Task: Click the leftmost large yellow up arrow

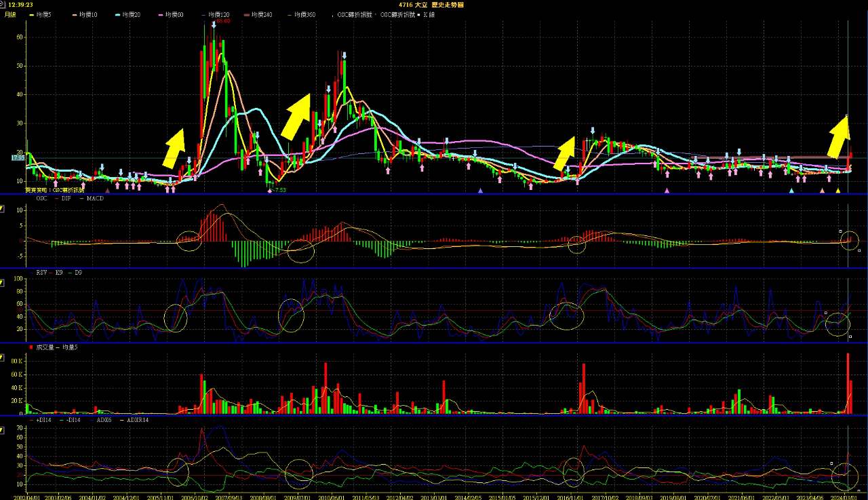Action: click(x=174, y=147)
